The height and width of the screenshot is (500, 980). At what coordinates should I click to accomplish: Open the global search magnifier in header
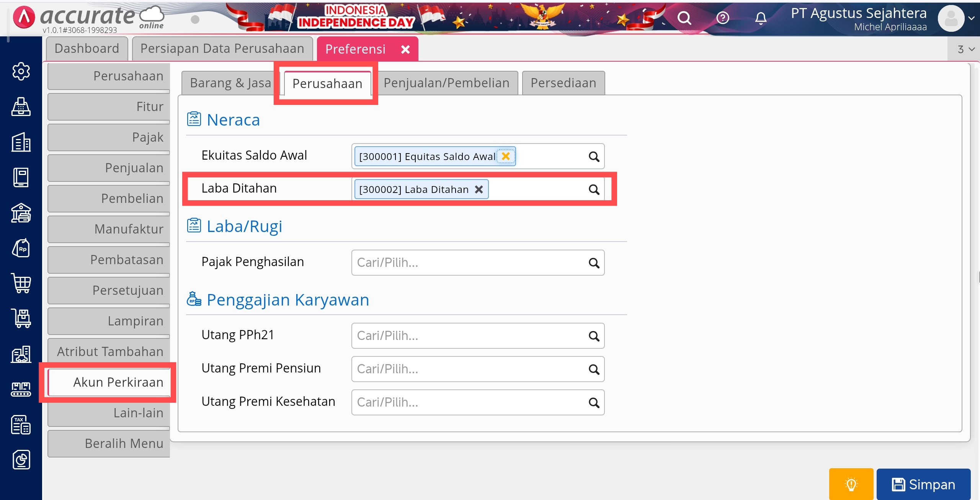[x=684, y=18]
